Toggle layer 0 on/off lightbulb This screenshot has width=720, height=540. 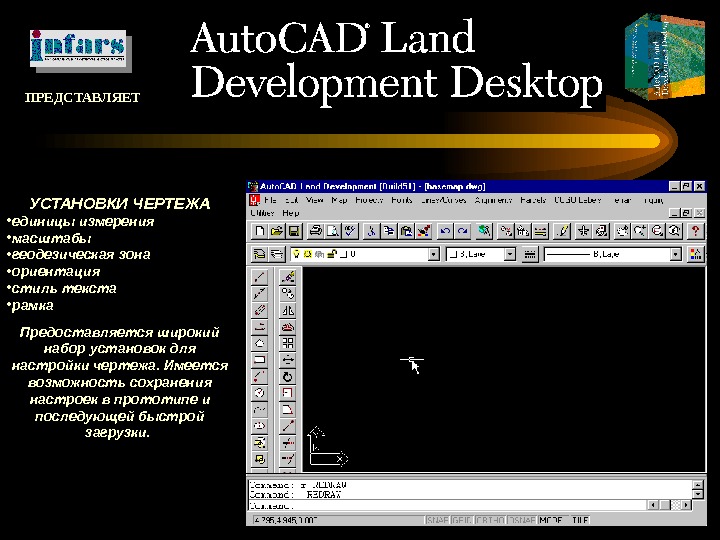click(297, 254)
